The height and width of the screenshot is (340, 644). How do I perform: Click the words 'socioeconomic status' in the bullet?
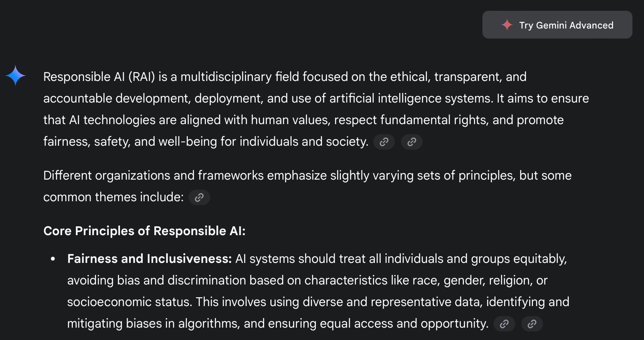[x=129, y=302]
